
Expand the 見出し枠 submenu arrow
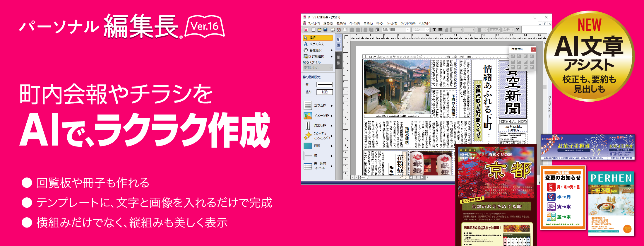tap(332, 126)
